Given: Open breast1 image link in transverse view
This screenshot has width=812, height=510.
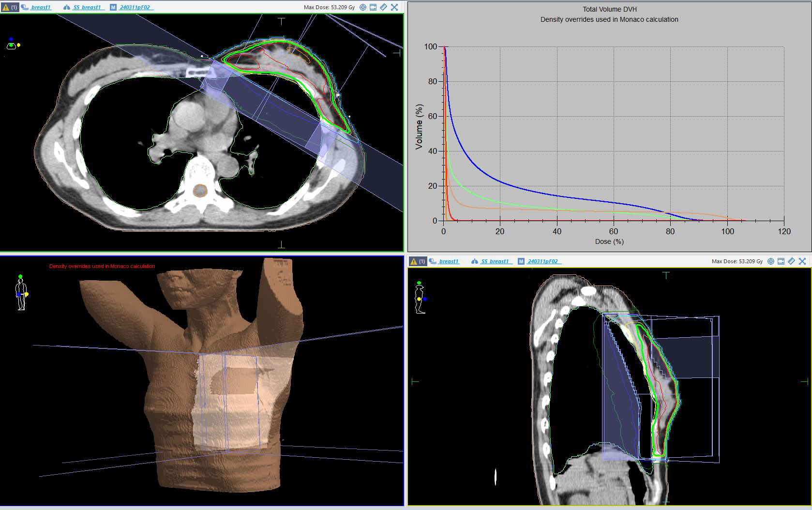Looking at the screenshot, I should pyautogui.click(x=41, y=7).
